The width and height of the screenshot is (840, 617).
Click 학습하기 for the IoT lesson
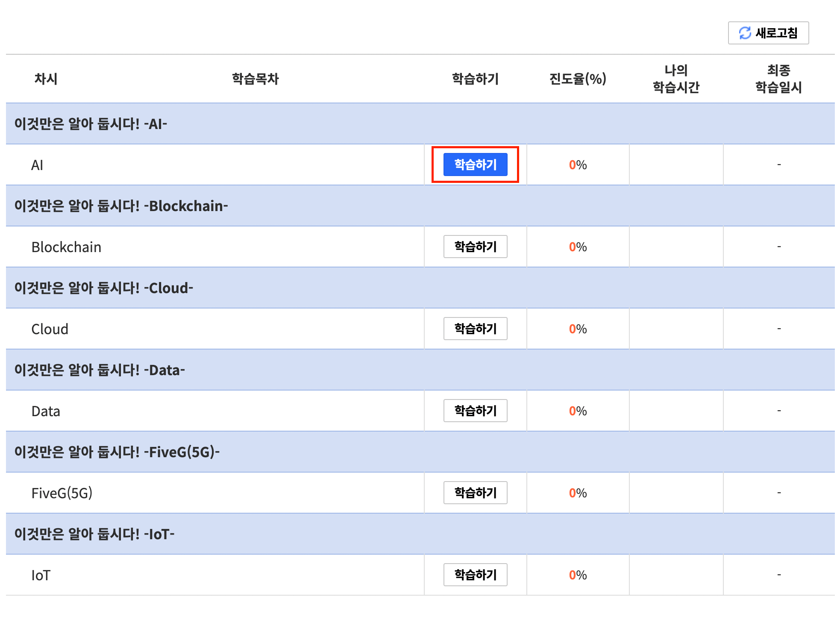click(x=475, y=575)
